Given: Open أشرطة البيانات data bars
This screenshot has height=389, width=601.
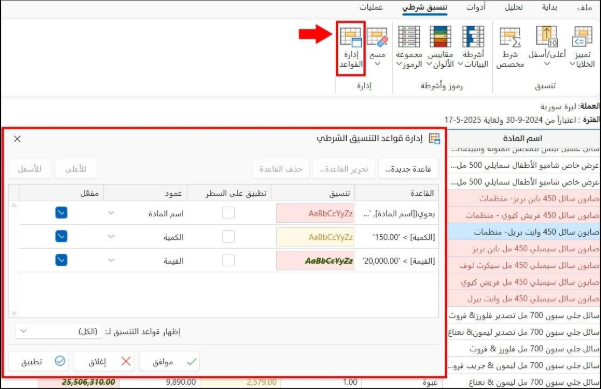Looking at the screenshot, I should click(473, 48).
